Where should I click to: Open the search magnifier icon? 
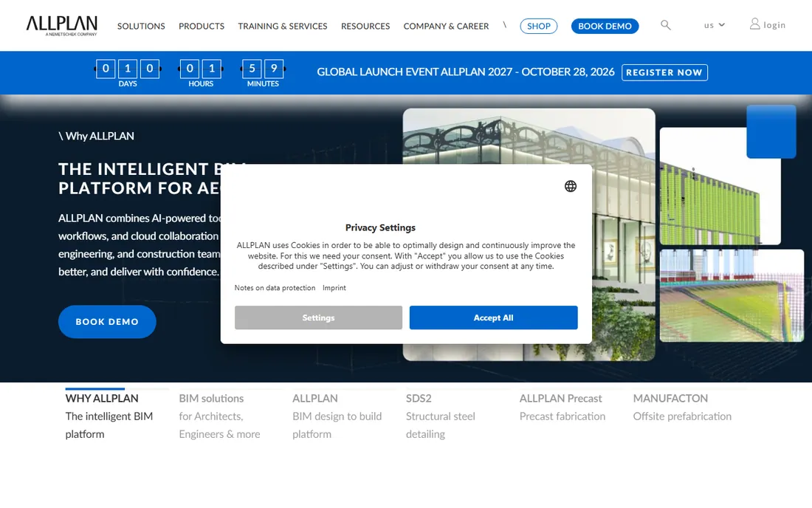pos(665,25)
